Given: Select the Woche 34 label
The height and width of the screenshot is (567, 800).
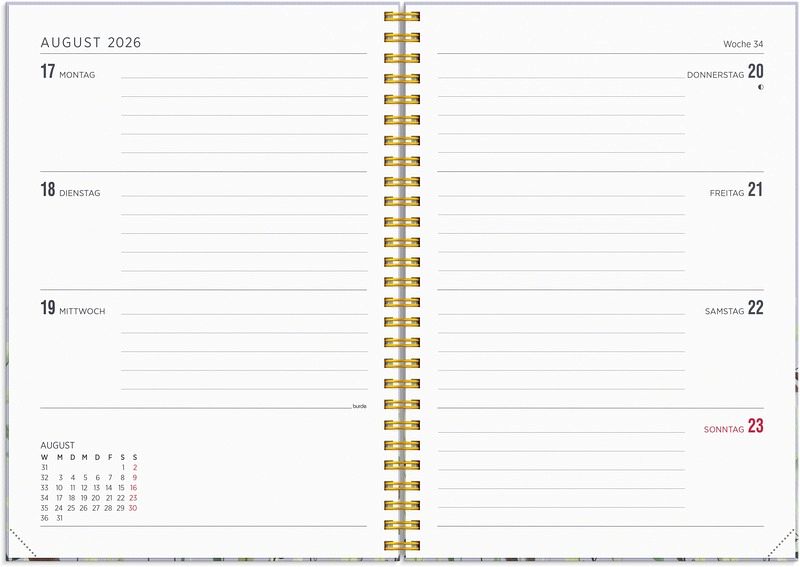Looking at the screenshot, I should (x=743, y=44).
